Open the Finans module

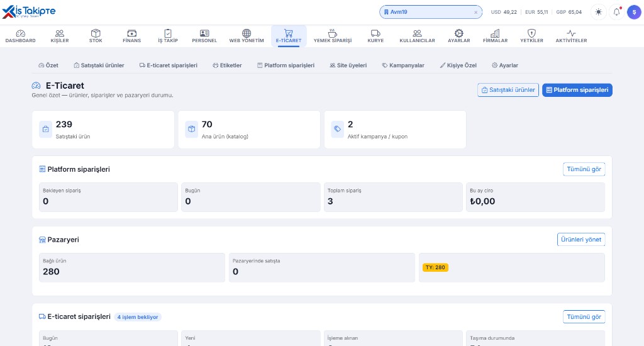[x=132, y=36]
